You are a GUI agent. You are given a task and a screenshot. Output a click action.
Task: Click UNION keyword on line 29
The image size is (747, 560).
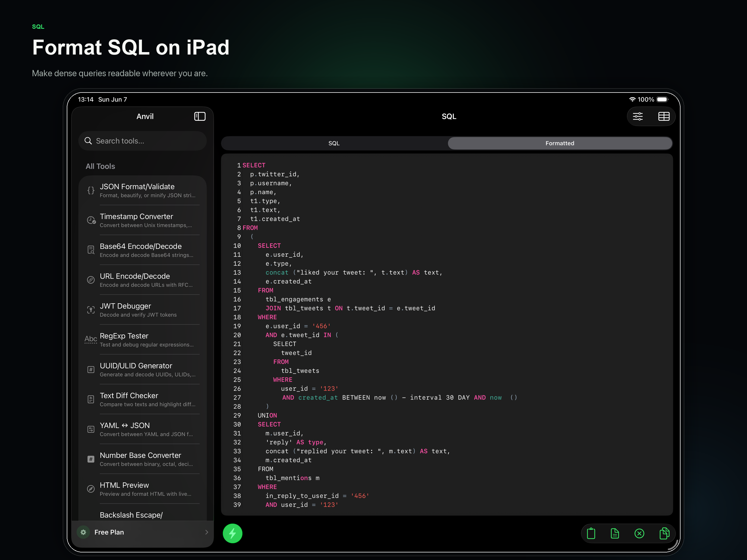(x=267, y=416)
